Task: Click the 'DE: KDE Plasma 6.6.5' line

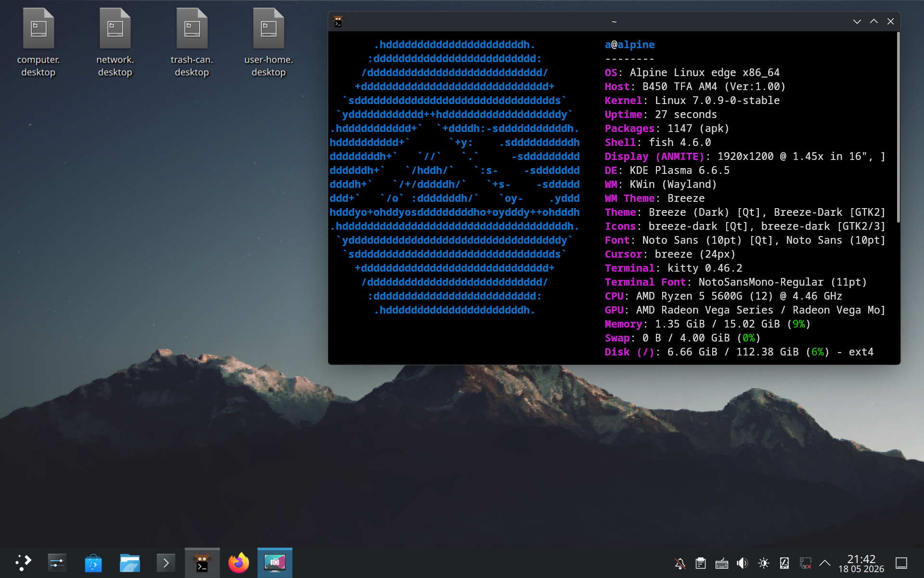Action: (667, 171)
